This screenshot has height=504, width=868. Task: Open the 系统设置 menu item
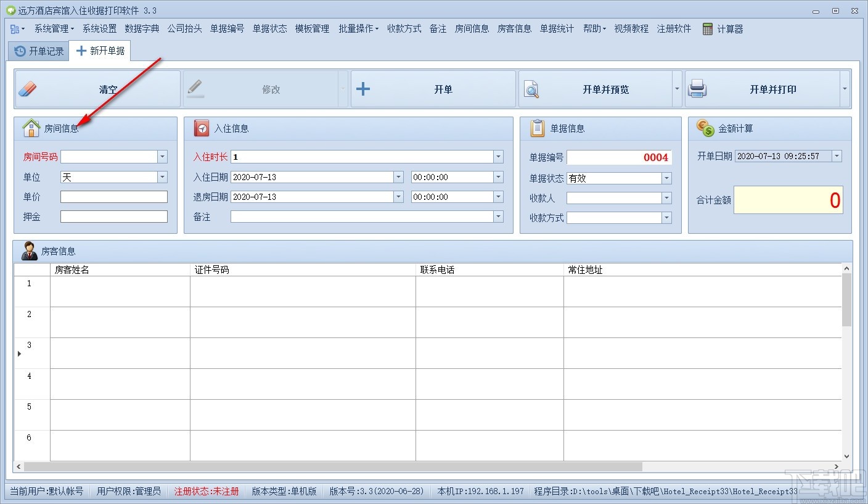(x=99, y=29)
